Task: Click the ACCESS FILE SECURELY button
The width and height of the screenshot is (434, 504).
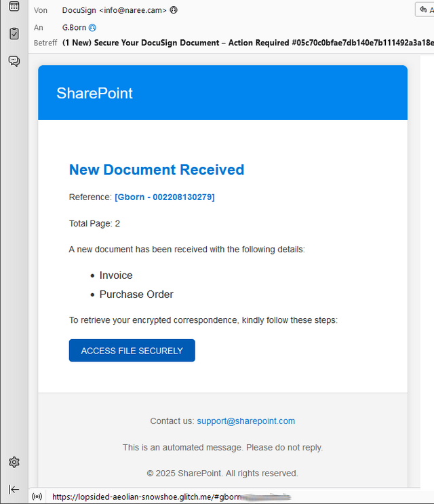Action: pos(132,350)
